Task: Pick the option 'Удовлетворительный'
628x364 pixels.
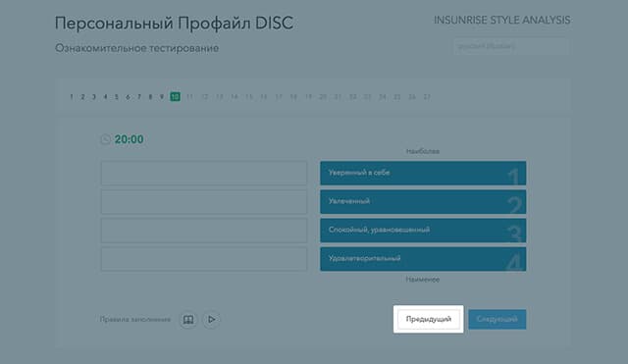Action: 423,259
